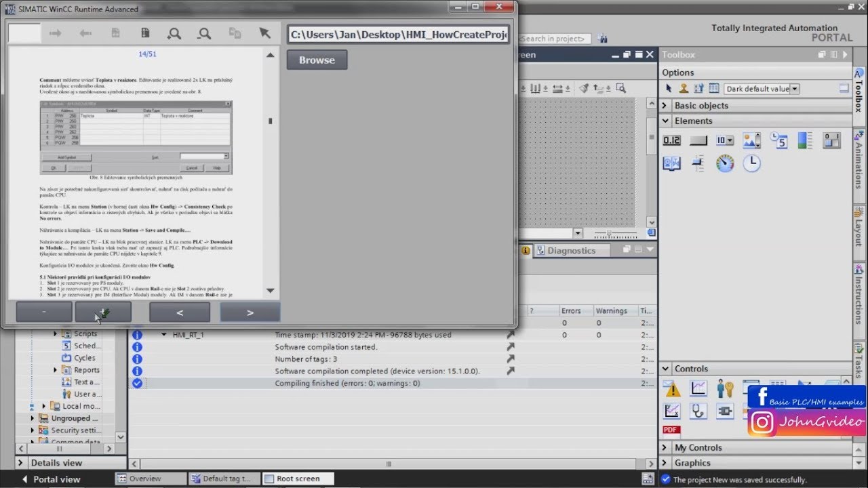
Task: Select the Date/time field element
Action: [778, 140]
